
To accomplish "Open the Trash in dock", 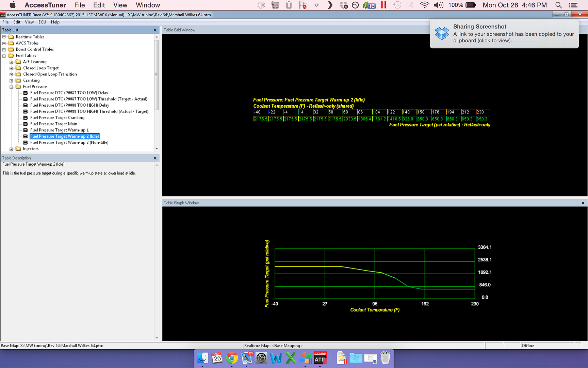I will (x=385, y=358).
